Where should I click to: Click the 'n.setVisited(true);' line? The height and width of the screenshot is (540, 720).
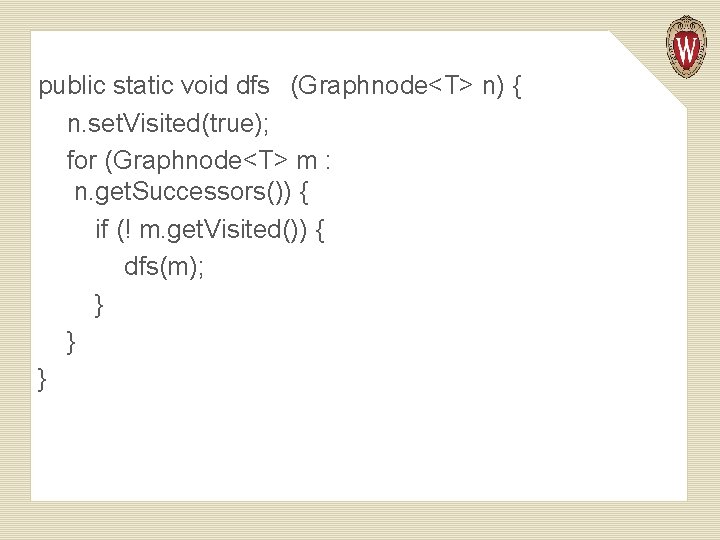[168, 124]
